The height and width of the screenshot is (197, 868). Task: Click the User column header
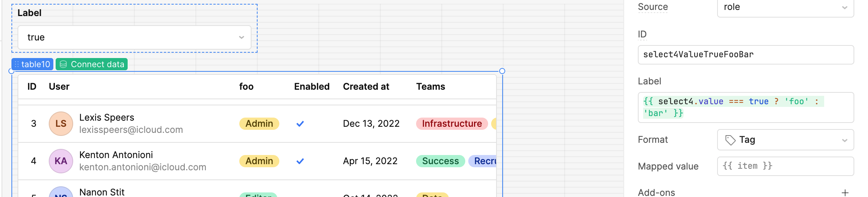pos(59,87)
